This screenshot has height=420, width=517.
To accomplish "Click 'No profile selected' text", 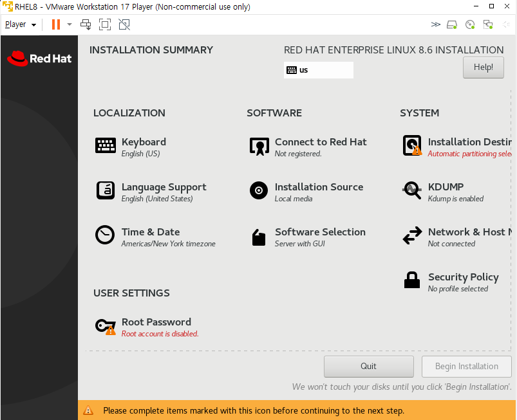I will tap(458, 289).
